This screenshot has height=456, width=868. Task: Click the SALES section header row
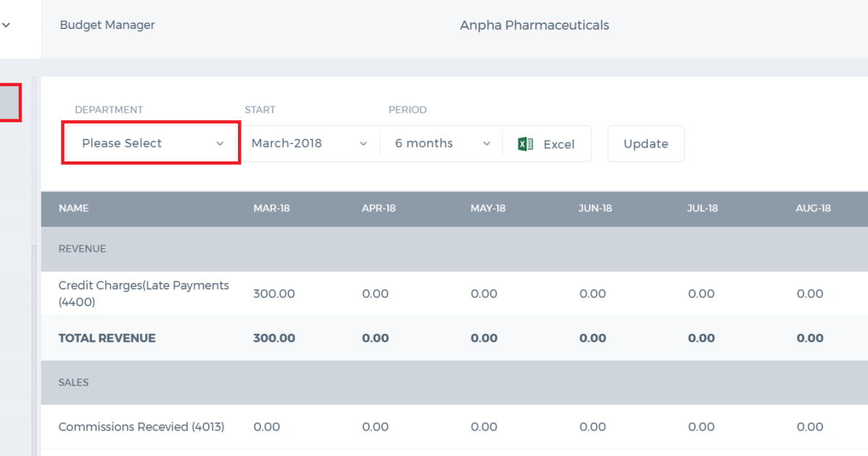(x=454, y=382)
